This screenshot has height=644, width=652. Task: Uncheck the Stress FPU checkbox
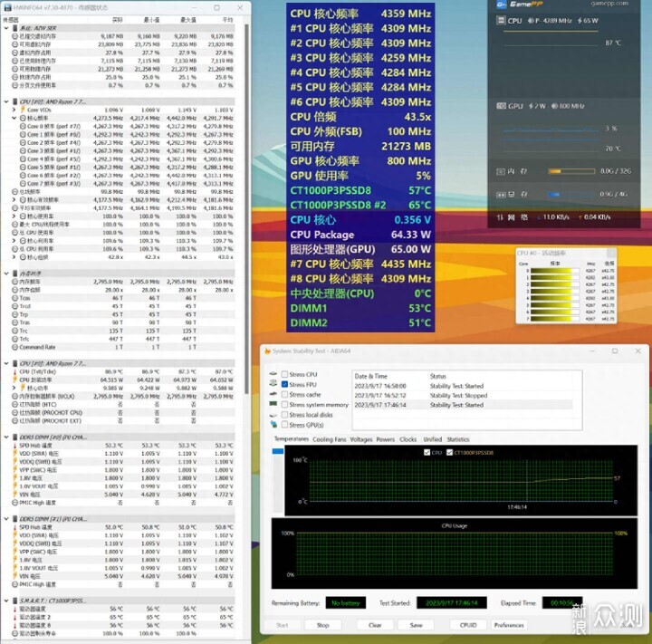(285, 384)
